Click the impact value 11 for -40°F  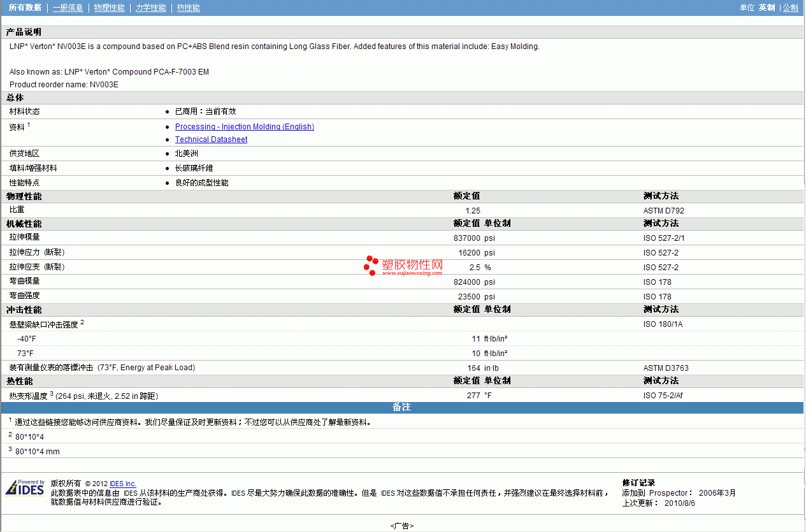click(x=476, y=339)
